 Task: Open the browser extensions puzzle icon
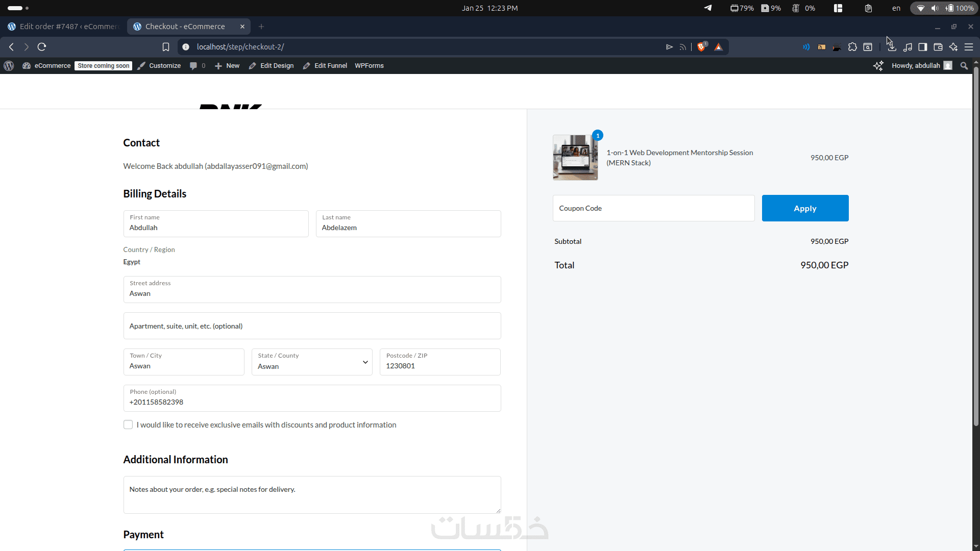(x=852, y=47)
